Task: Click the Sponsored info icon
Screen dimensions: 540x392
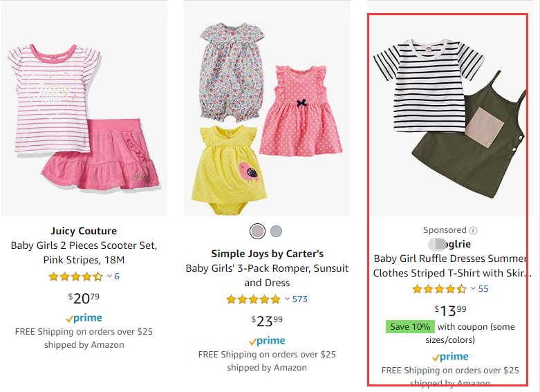Action: click(474, 230)
